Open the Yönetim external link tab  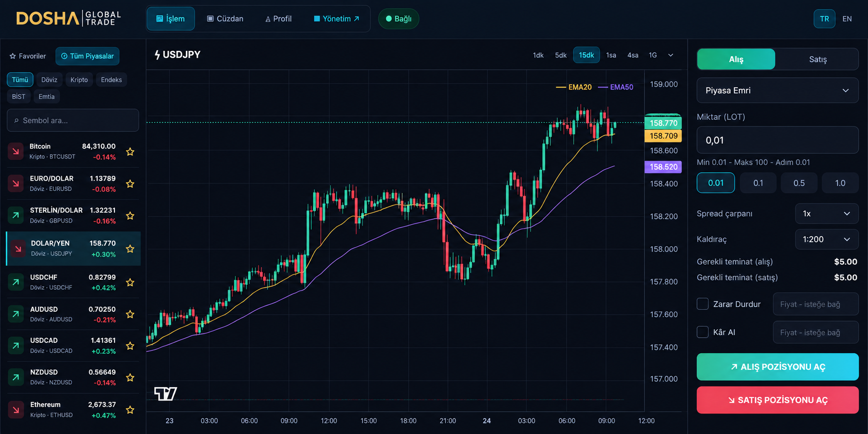click(337, 19)
